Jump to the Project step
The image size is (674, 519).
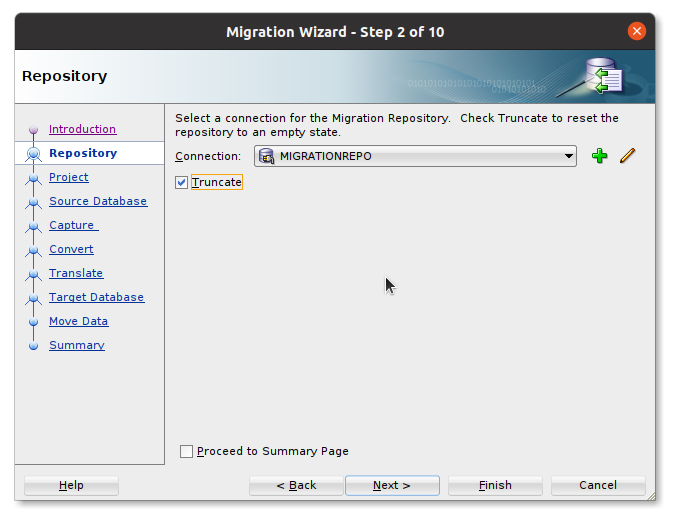[69, 177]
